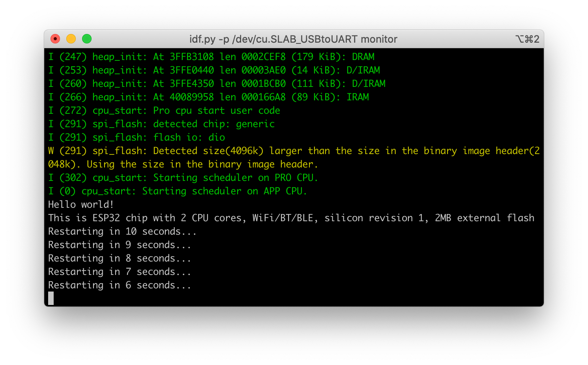Click the "Restarting in 10 seconds..." line
This screenshot has width=588, height=365.
122,231
